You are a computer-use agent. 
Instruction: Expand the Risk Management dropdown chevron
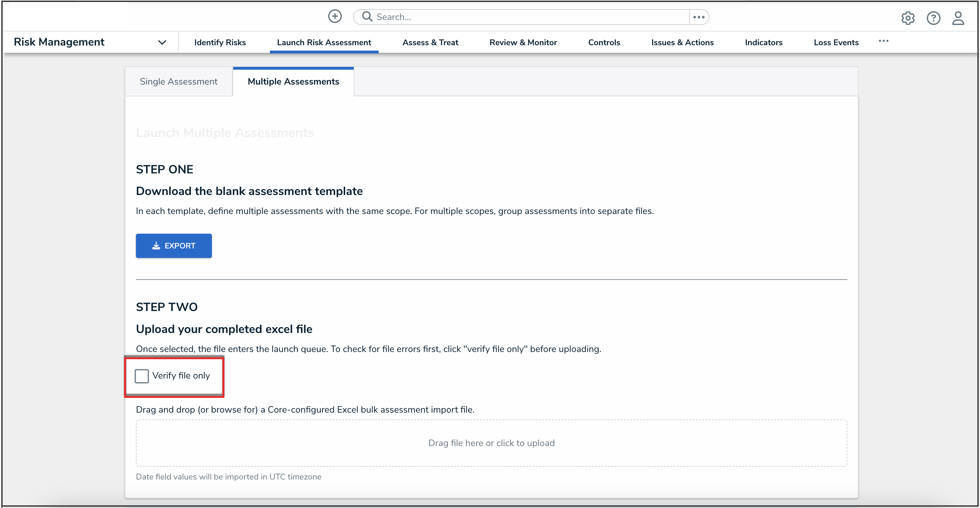(x=162, y=42)
